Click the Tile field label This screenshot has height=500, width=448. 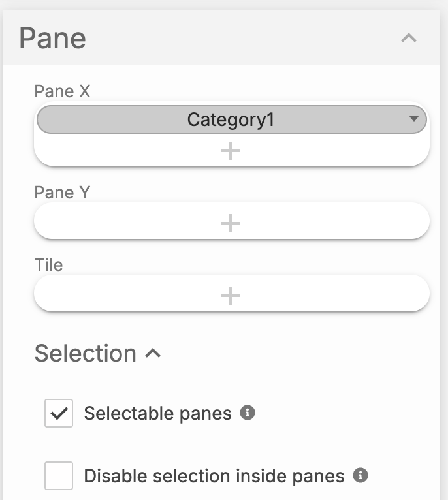click(48, 265)
